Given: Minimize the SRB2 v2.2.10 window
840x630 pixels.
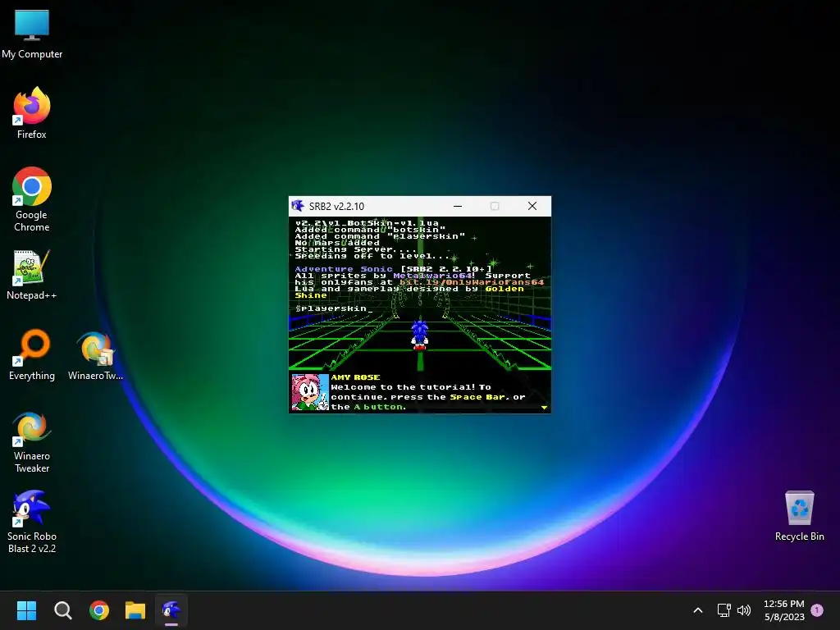Looking at the screenshot, I should 458,206.
